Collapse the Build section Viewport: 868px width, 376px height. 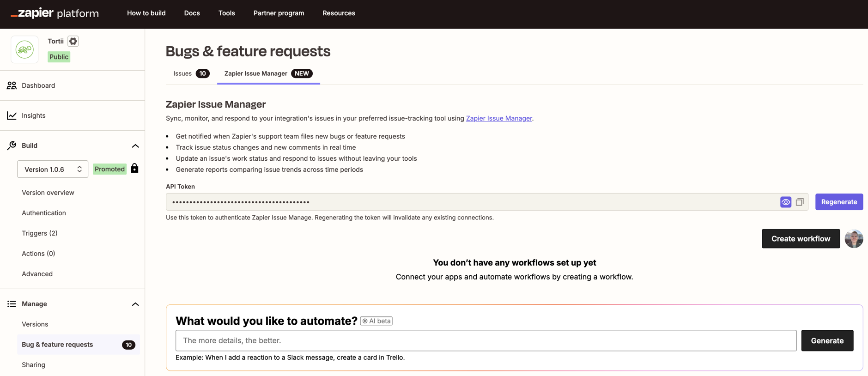pos(135,146)
